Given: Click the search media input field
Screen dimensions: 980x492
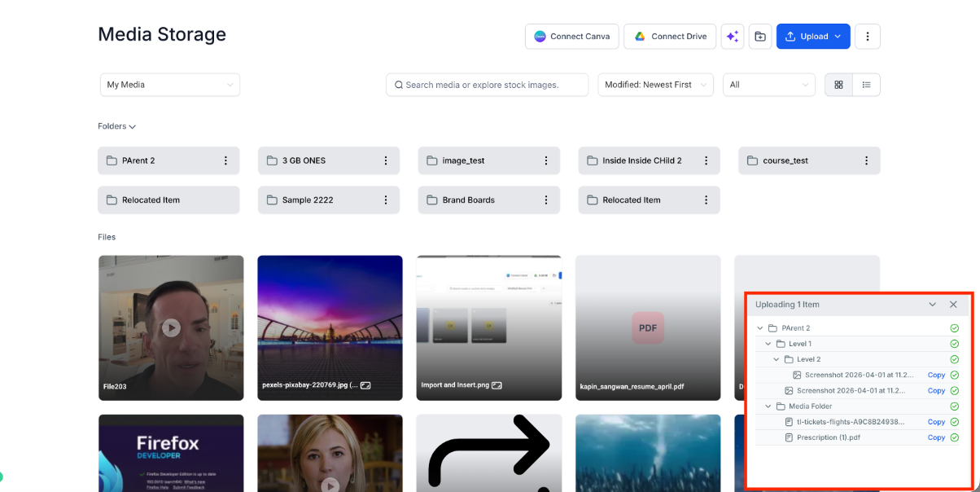Looking at the screenshot, I should (487, 85).
